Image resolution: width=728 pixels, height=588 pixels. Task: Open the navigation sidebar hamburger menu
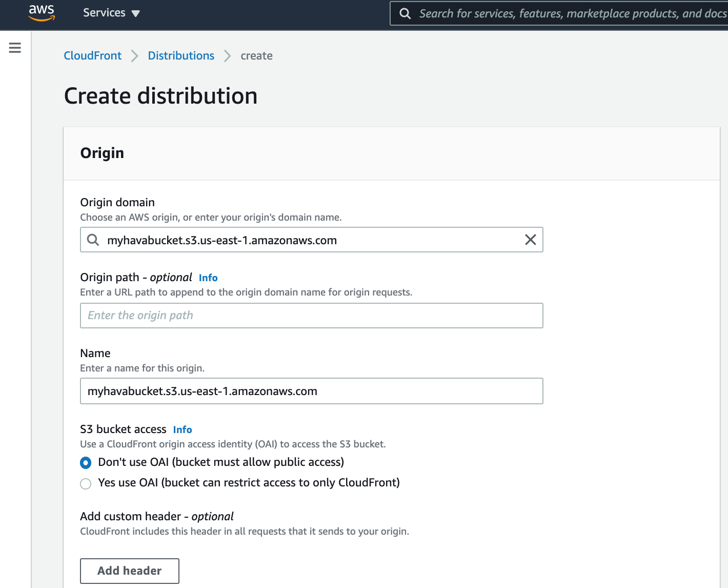click(x=14, y=47)
